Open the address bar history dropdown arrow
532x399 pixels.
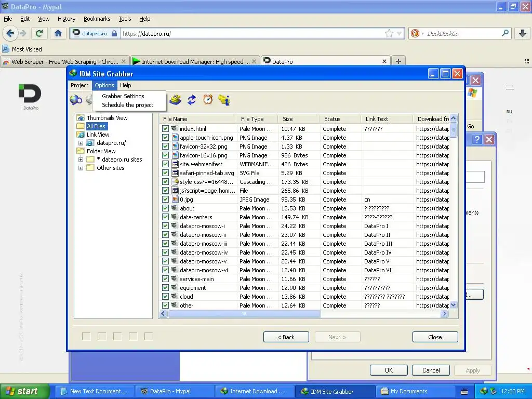tap(400, 33)
